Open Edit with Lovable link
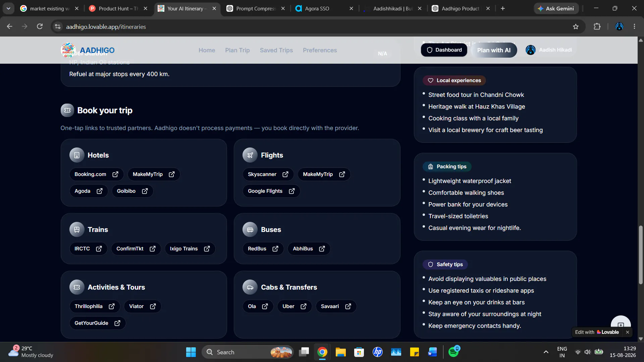 [x=597, y=332]
